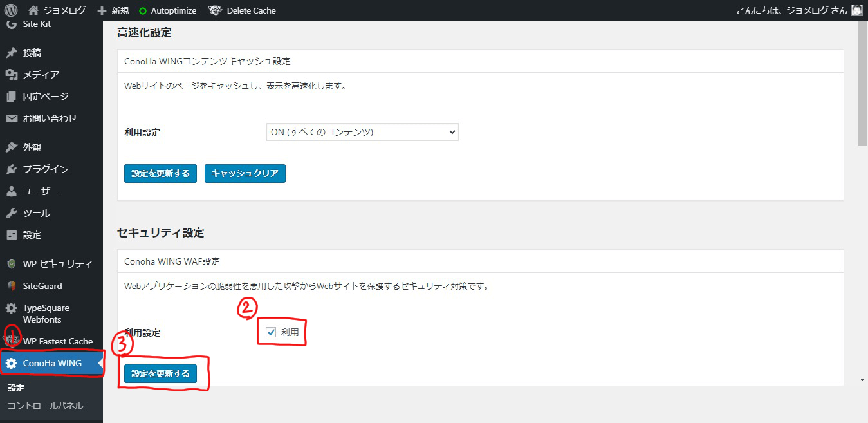The height and width of the screenshot is (423, 868).
Task: Open the 設定 submenu under ConoHa WING
Action: tap(16, 388)
